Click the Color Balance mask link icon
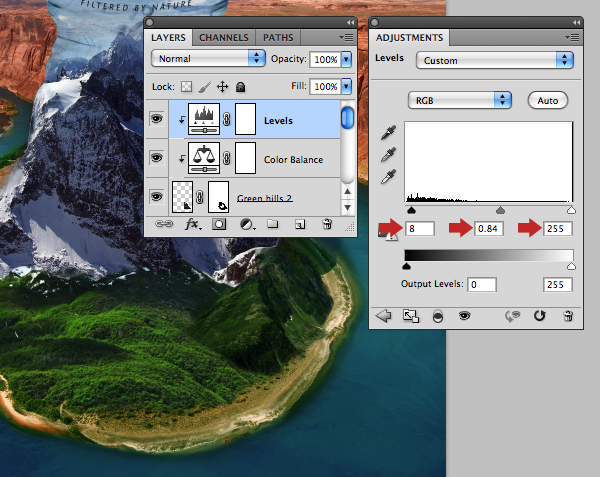Viewport: 600px width, 477px height. 227,158
